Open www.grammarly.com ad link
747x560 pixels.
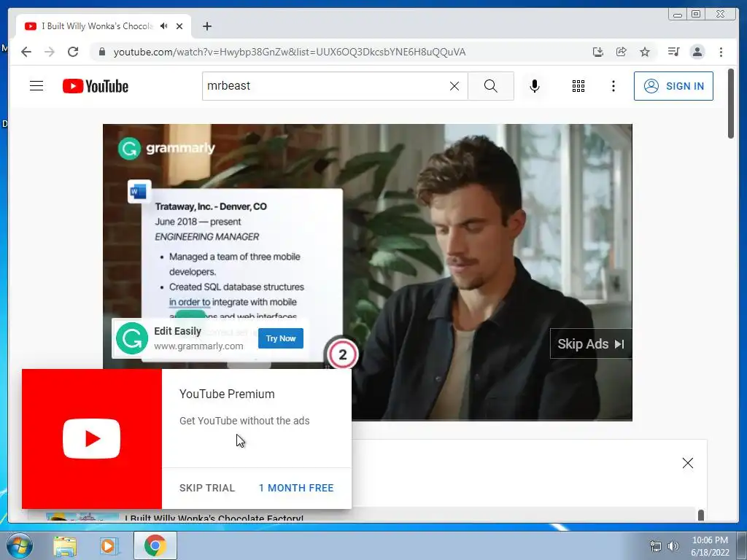(198, 346)
